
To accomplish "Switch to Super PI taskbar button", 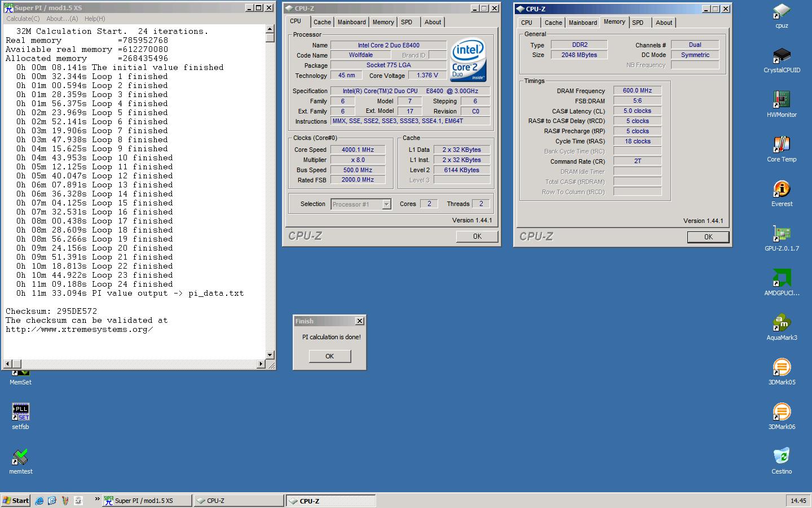I will coord(147,501).
